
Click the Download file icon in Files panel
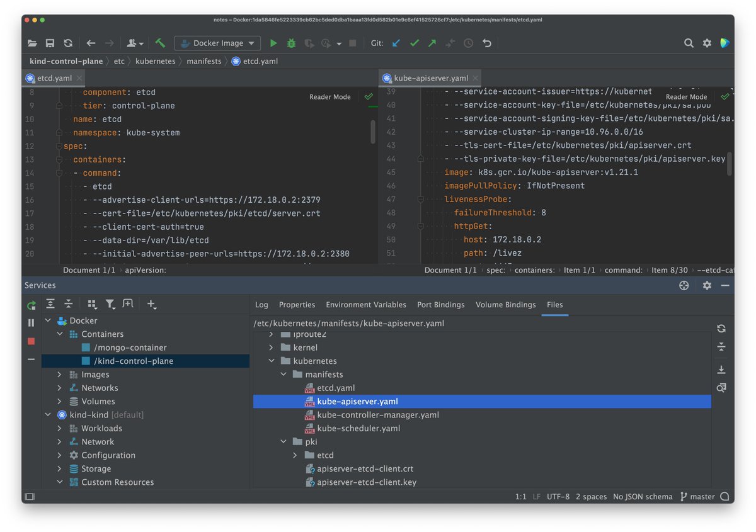pyautogui.click(x=721, y=370)
